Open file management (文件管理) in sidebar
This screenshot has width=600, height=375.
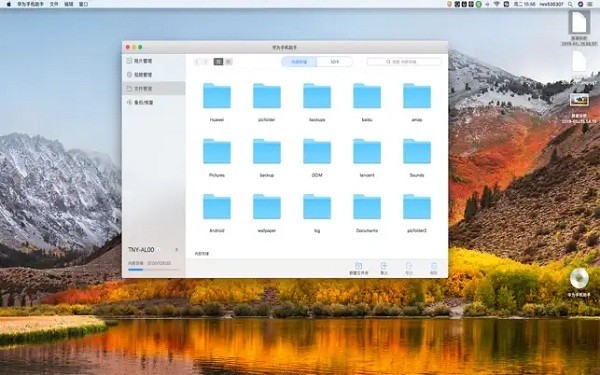[153, 88]
